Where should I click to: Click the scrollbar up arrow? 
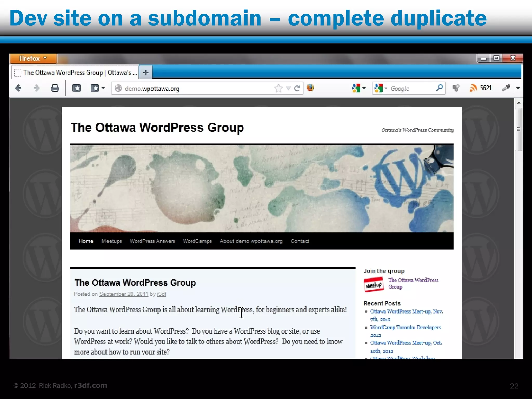519,103
